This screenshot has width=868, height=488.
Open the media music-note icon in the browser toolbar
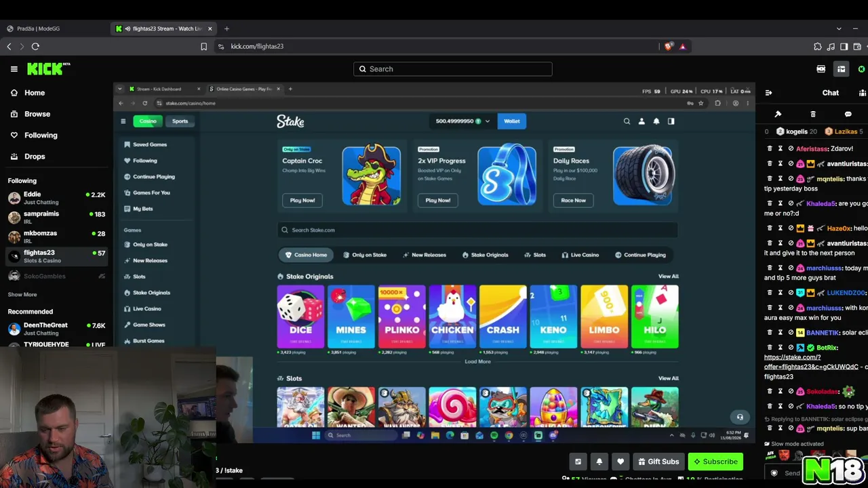pyautogui.click(x=831, y=46)
